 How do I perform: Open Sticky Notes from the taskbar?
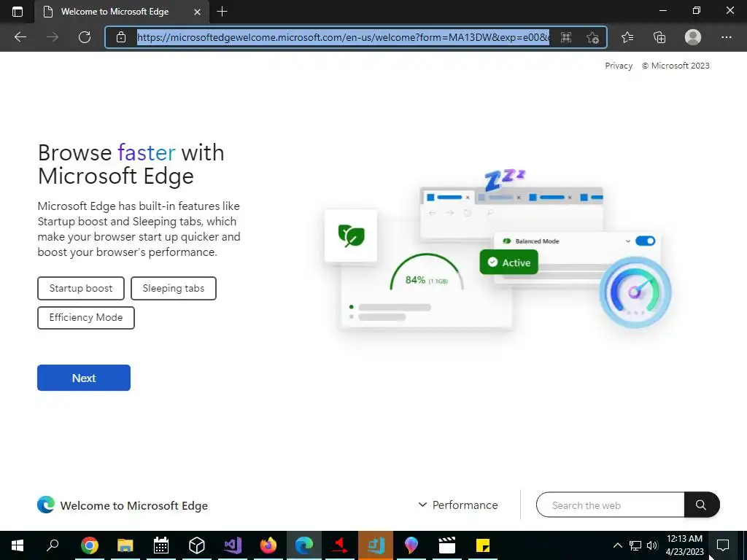coord(483,545)
